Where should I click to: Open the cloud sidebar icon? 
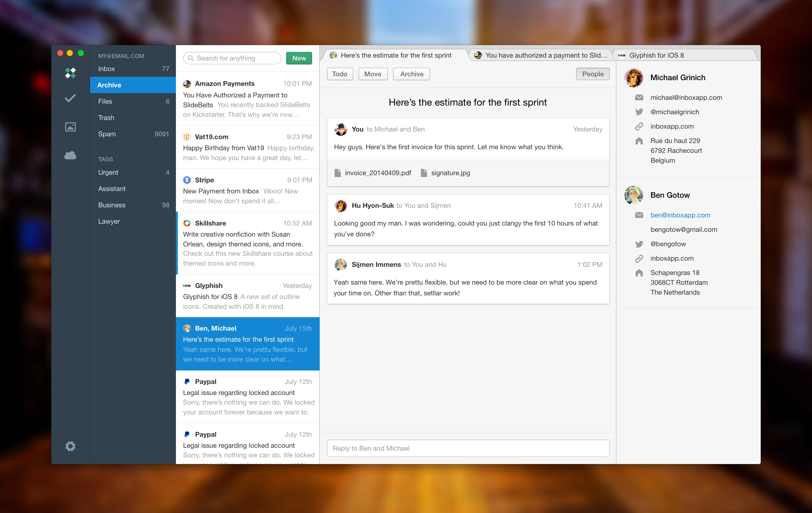(70, 155)
